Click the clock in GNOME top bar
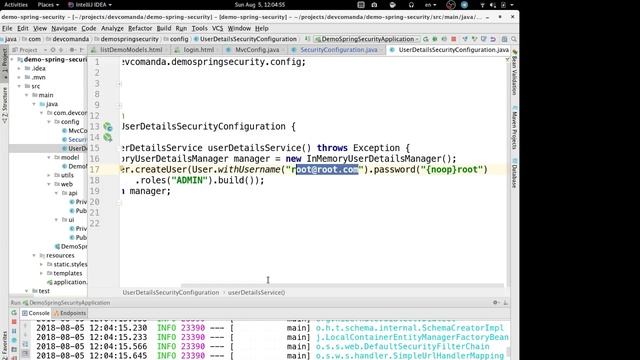Screen dimensions: 640x360 260,5
